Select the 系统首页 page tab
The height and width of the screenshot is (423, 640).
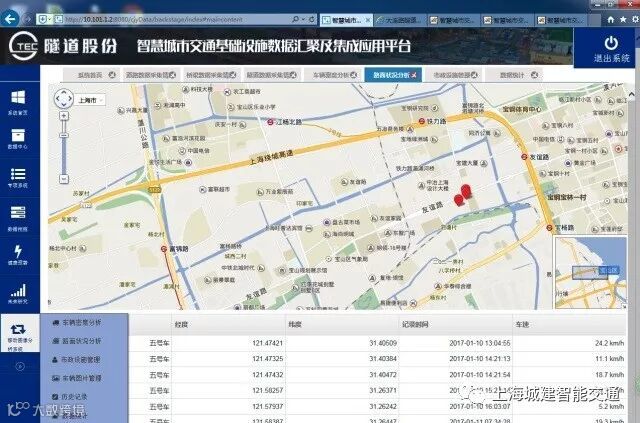pos(91,75)
